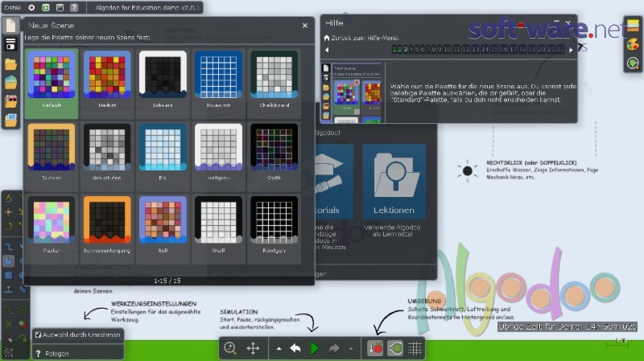The image size is (644, 361).
Task: Click the help tutorial preview image
Action: (353, 92)
